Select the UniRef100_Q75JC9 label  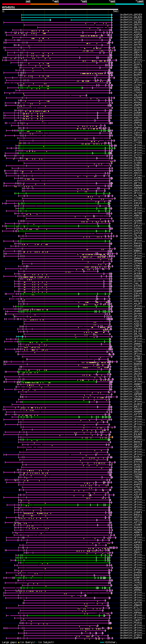[131, 231]
